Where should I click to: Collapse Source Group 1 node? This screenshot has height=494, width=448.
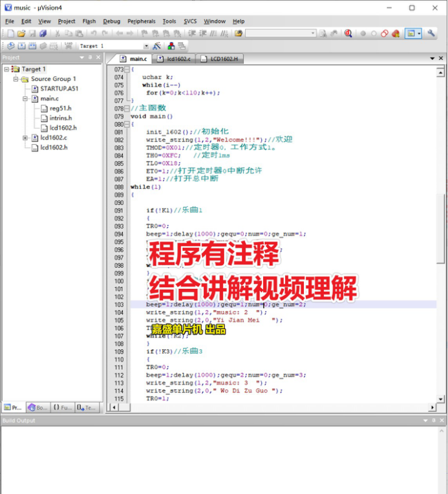click(x=16, y=79)
